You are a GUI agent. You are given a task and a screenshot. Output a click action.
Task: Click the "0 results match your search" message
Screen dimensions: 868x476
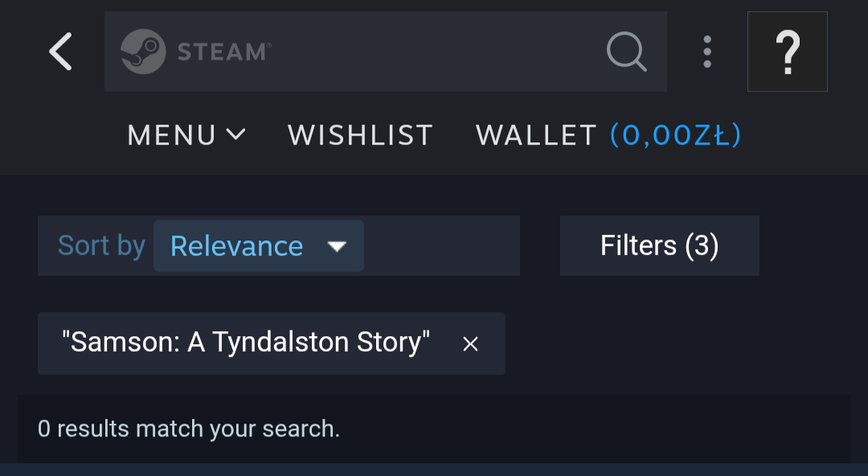(x=189, y=429)
